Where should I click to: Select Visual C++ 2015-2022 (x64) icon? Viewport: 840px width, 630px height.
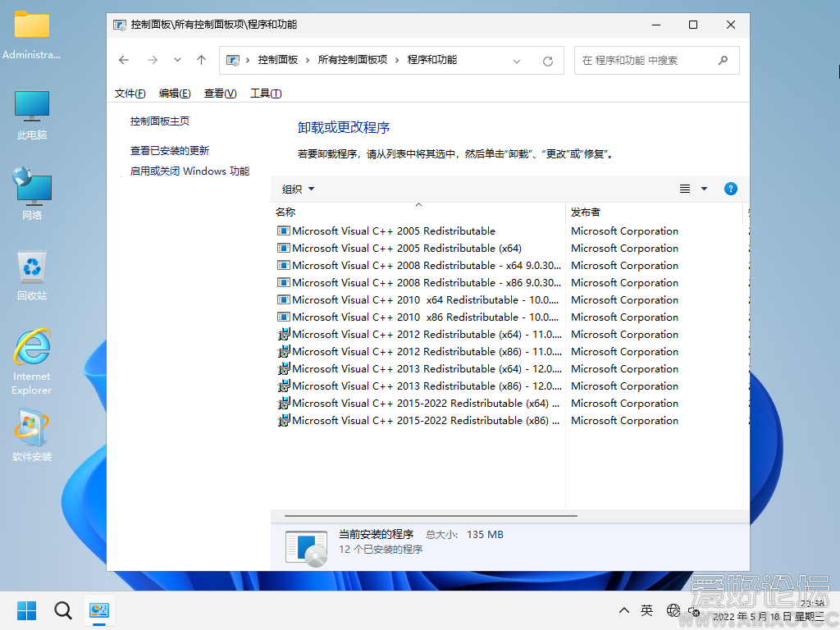click(283, 403)
